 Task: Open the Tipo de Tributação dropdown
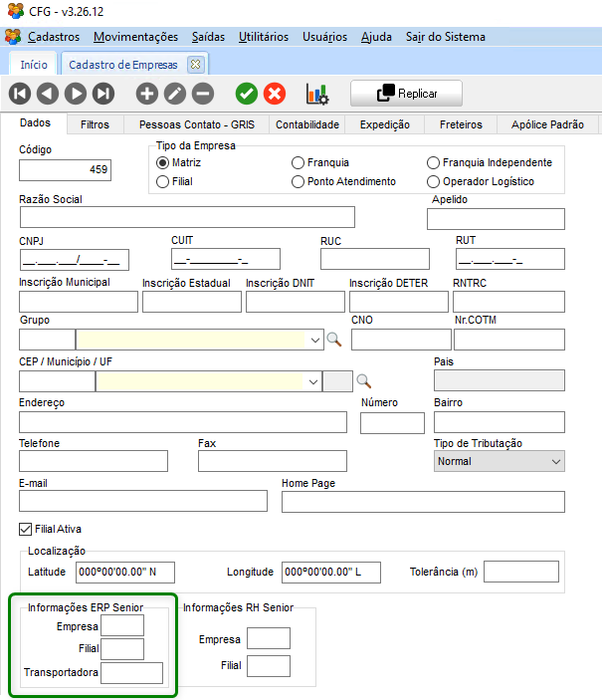(555, 461)
